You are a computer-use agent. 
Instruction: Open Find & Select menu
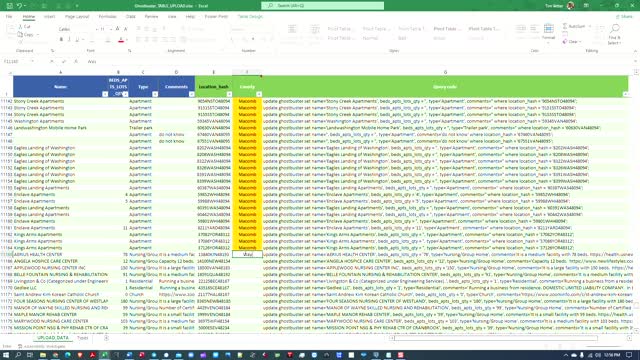tap(614, 33)
